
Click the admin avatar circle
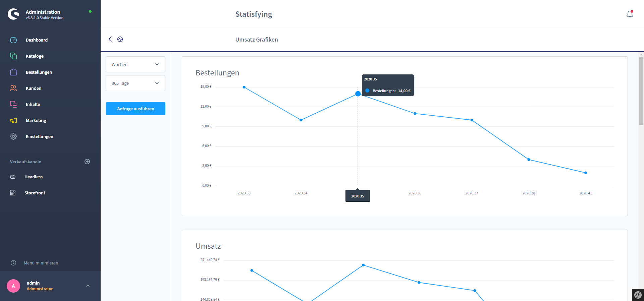pyautogui.click(x=13, y=286)
